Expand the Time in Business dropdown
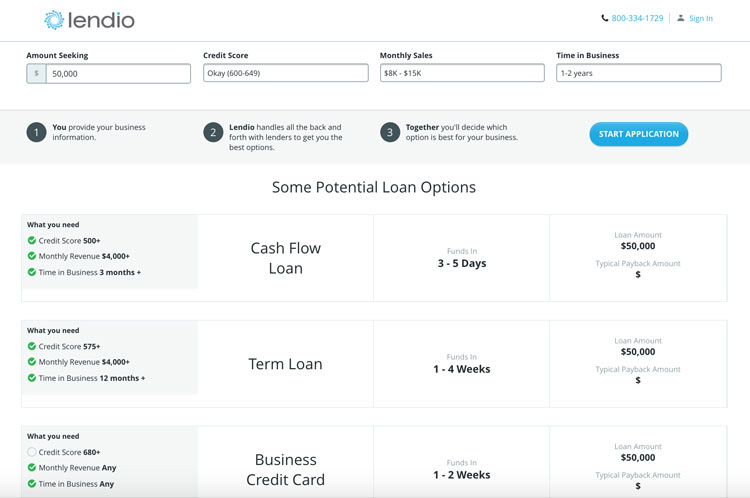Image resolution: width=750 pixels, height=498 pixels. pos(639,73)
